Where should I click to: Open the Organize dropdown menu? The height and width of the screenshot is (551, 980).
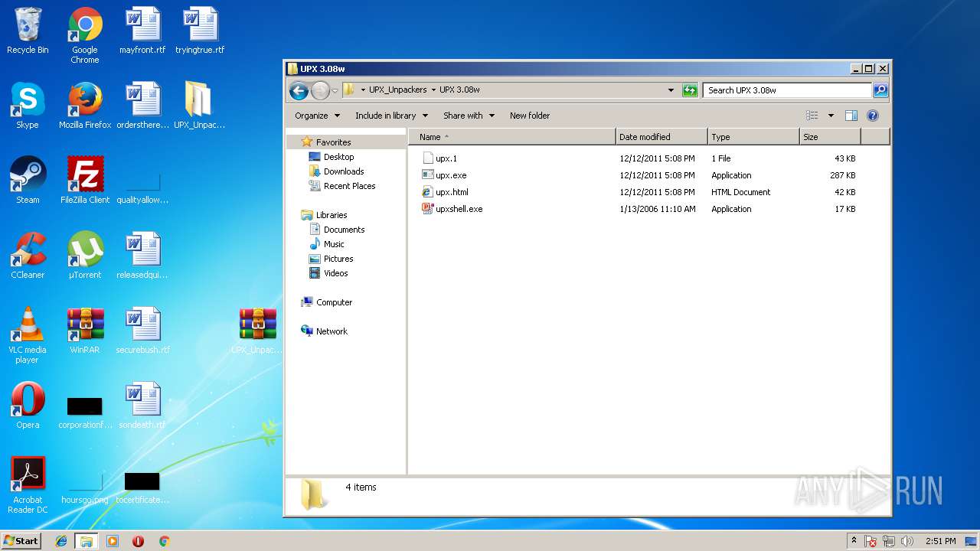(317, 116)
